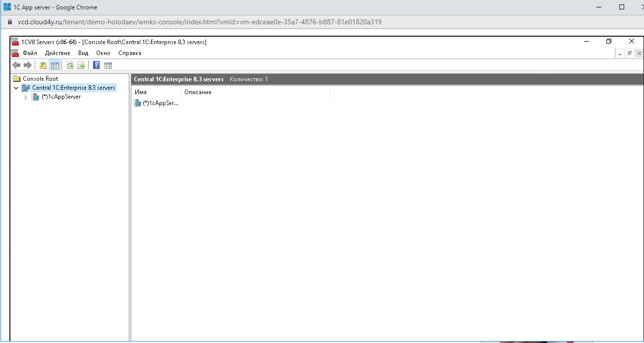Image resolution: width=644 pixels, height=343 pixels.
Task: Select the (*)1cAppSer... row in the list pane
Action: click(x=157, y=103)
